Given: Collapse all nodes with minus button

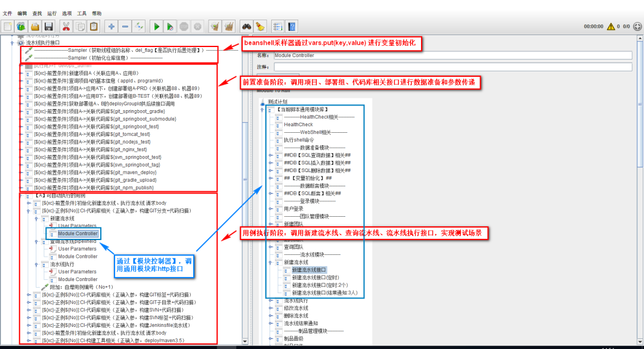Looking at the screenshot, I should 126,26.
